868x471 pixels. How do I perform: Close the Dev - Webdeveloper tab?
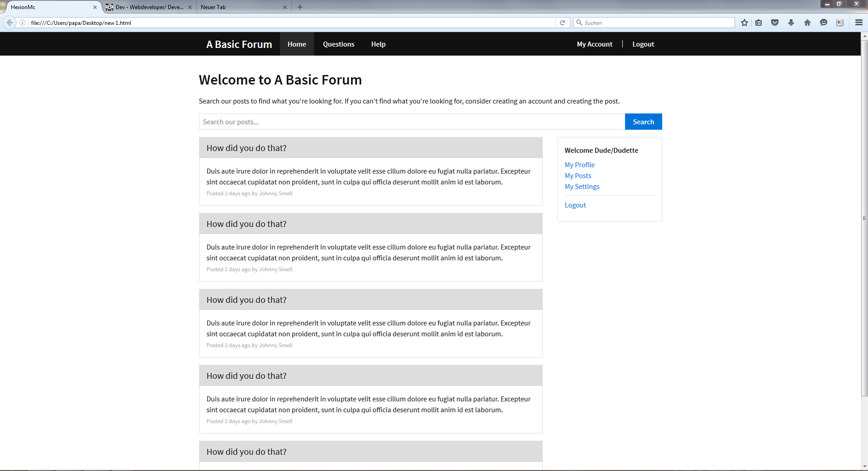(x=190, y=7)
